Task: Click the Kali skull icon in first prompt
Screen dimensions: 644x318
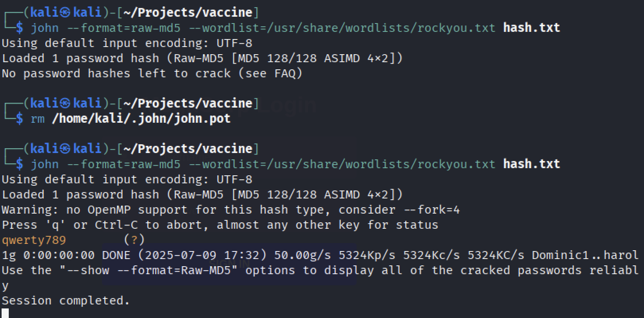Action: point(65,13)
